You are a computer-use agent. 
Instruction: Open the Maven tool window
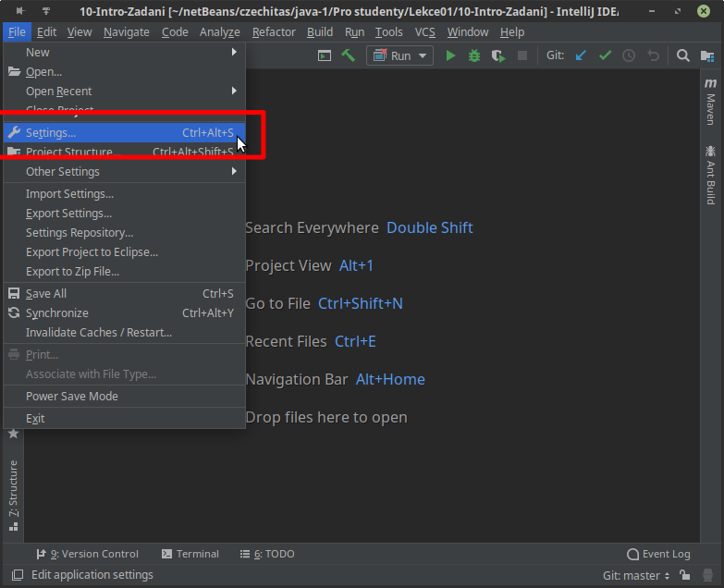pyautogui.click(x=710, y=102)
